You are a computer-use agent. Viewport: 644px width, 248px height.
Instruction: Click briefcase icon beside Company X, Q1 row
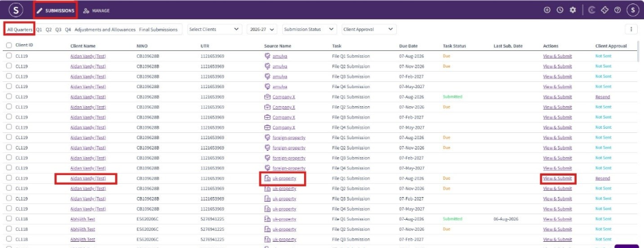(267, 97)
